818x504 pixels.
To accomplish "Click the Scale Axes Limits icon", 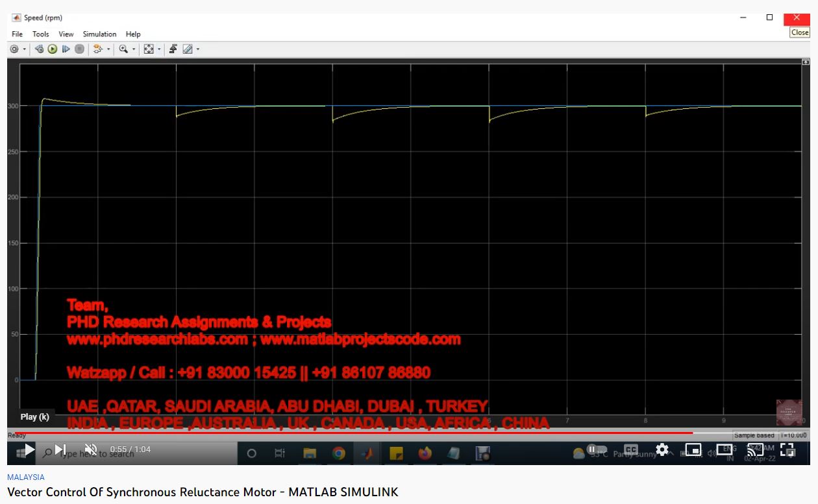I will [x=149, y=49].
